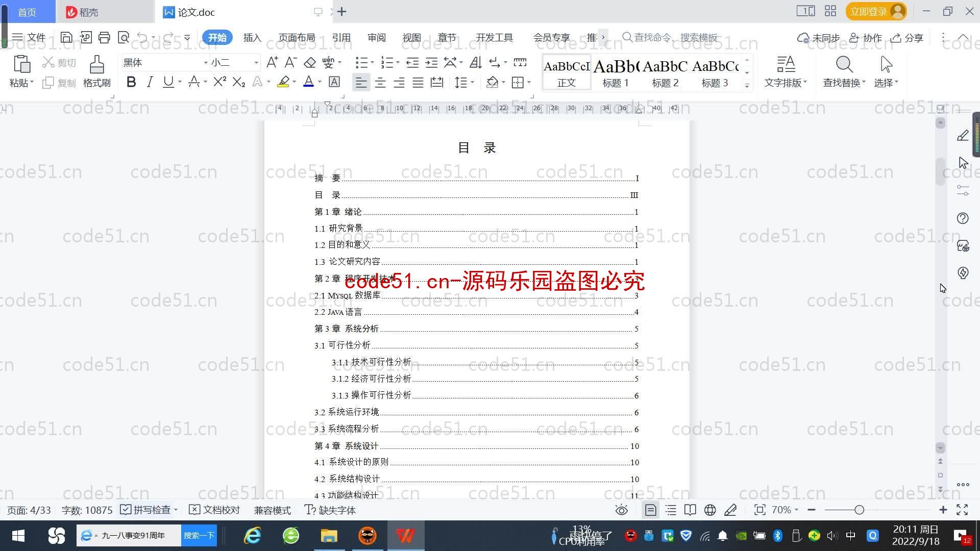Select the text highlight color icon
The width and height of the screenshot is (980, 551).
(x=283, y=82)
